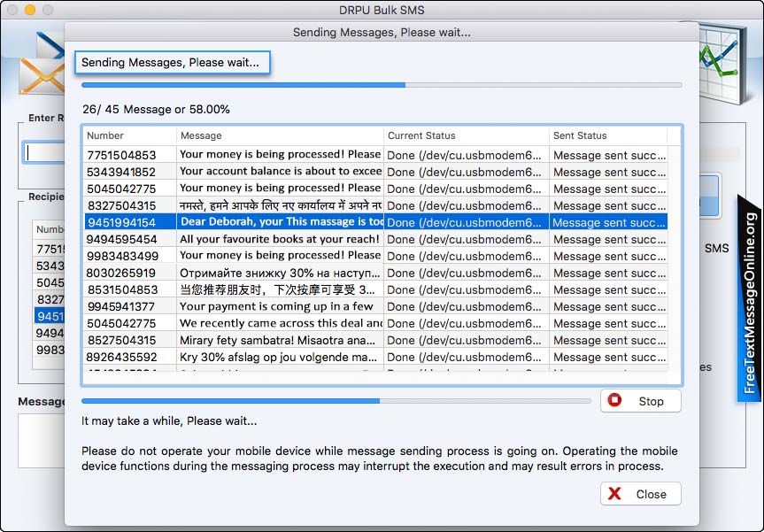The image size is (764, 532).
Task: Click message 'Mirary fety sambatra!'
Action: (278, 340)
